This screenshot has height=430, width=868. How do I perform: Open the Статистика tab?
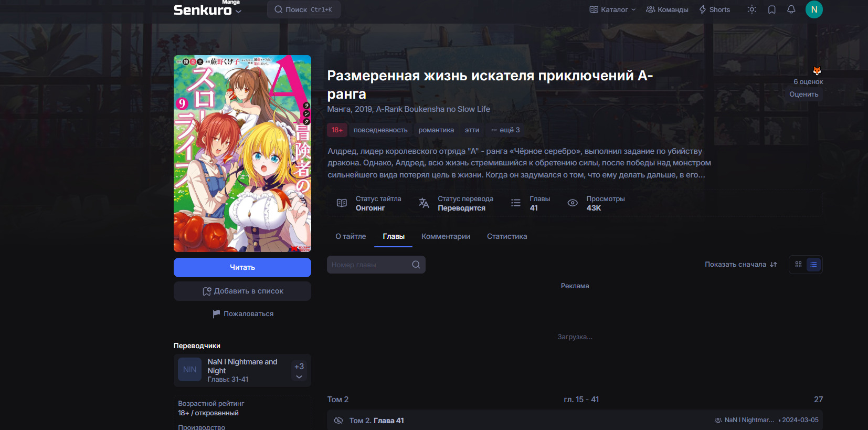[506, 236]
